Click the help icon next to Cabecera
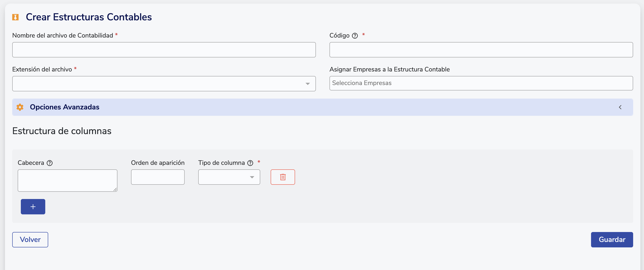644x270 pixels. pyautogui.click(x=50, y=163)
